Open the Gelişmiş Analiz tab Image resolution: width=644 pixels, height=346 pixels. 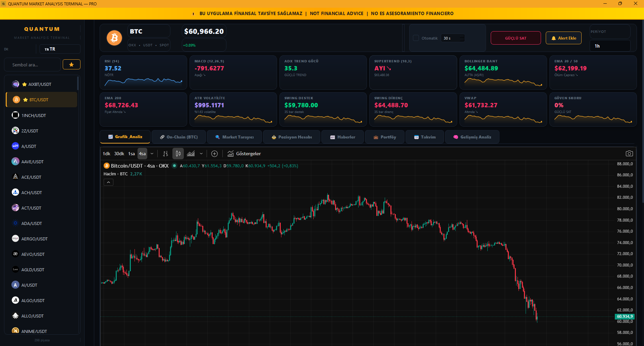pyautogui.click(x=472, y=137)
